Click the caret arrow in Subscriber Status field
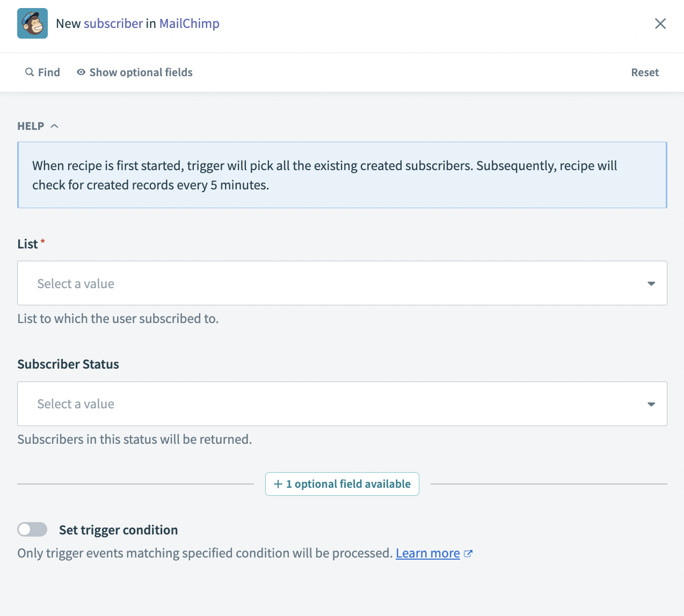684x616 pixels. coord(651,404)
